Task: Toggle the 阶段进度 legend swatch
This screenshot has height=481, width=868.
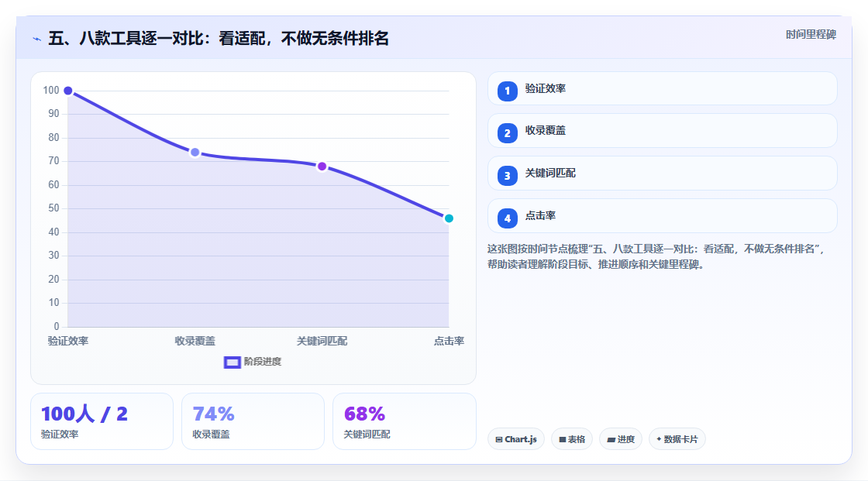Action: tap(232, 362)
